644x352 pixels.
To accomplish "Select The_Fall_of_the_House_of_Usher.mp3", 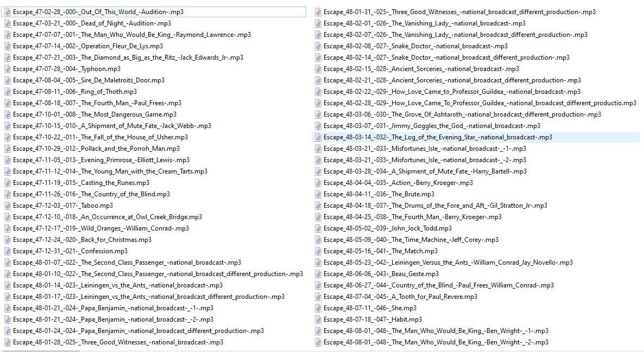I will pyautogui.click(x=100, y=137).
